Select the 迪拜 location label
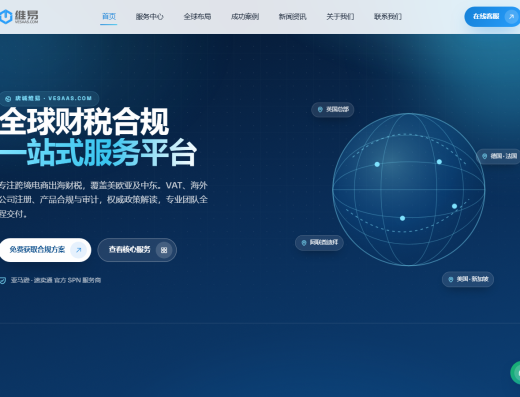The width and height of the screenshot is (520, 397). pyautogui.click(x=319, y=243)
